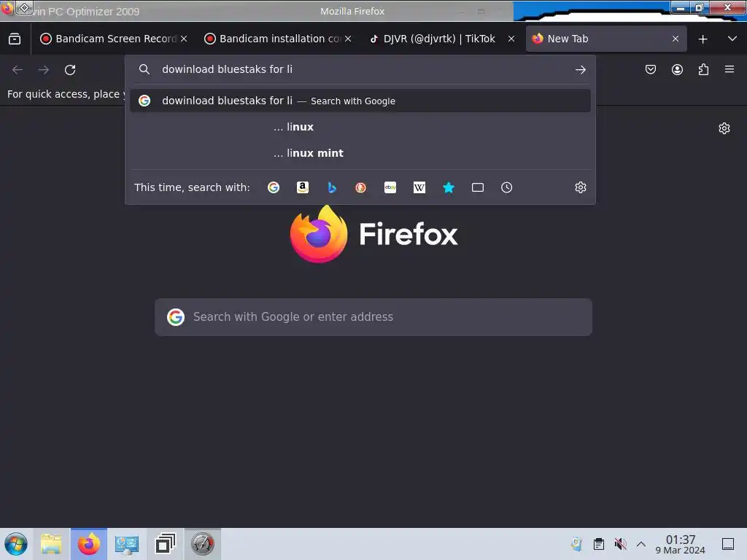
Task: Search bookmarks with star icon
Action: click(449, 187)
